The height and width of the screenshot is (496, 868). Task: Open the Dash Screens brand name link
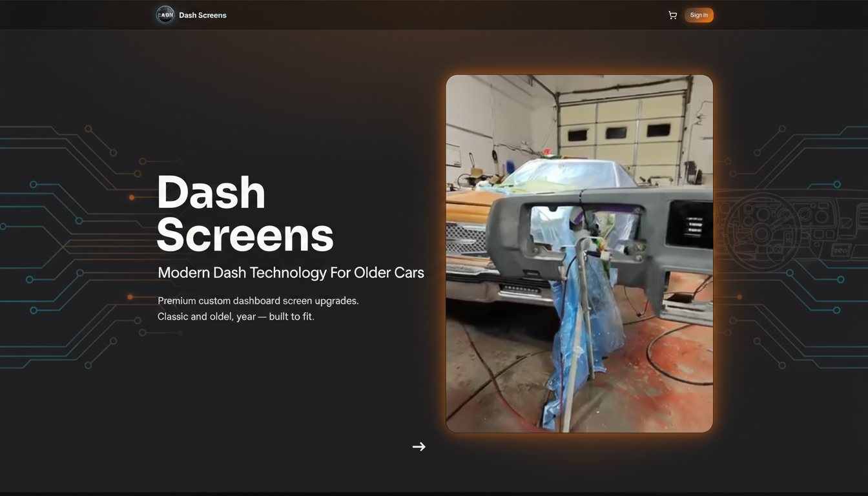(x=203, y=15)
